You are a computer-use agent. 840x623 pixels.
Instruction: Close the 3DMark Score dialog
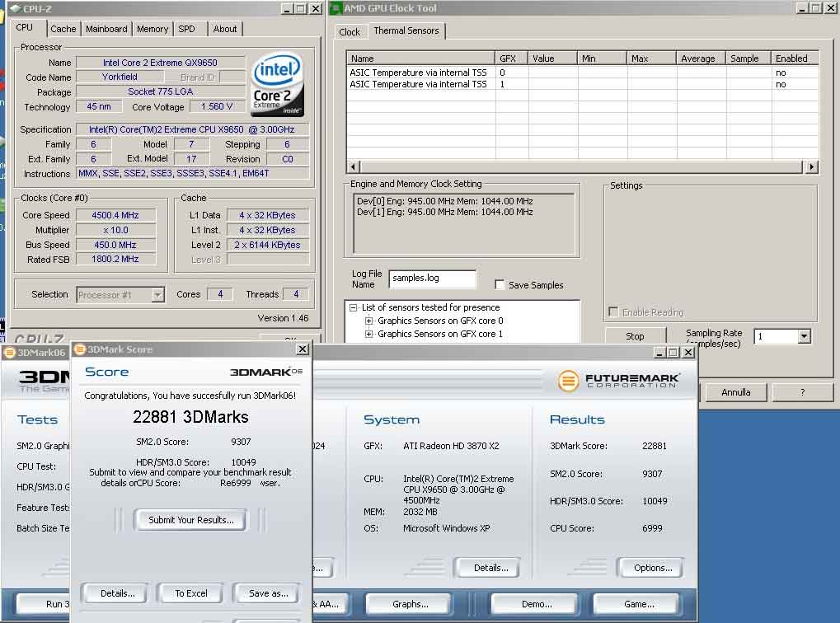pyautogui.click(x=303, y=349)
